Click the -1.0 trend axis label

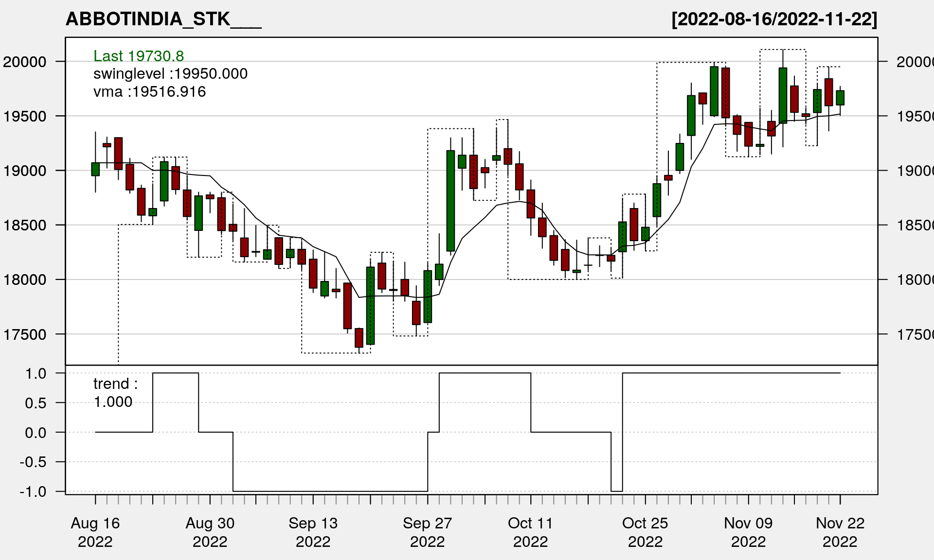[x=33, y=492]
